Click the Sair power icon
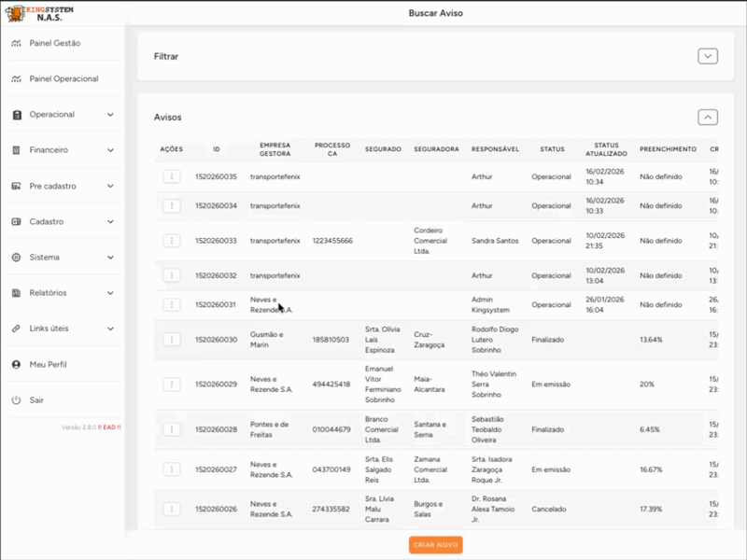Image resolution: width=747 pixels, height=560 pixels. (16, 399)
